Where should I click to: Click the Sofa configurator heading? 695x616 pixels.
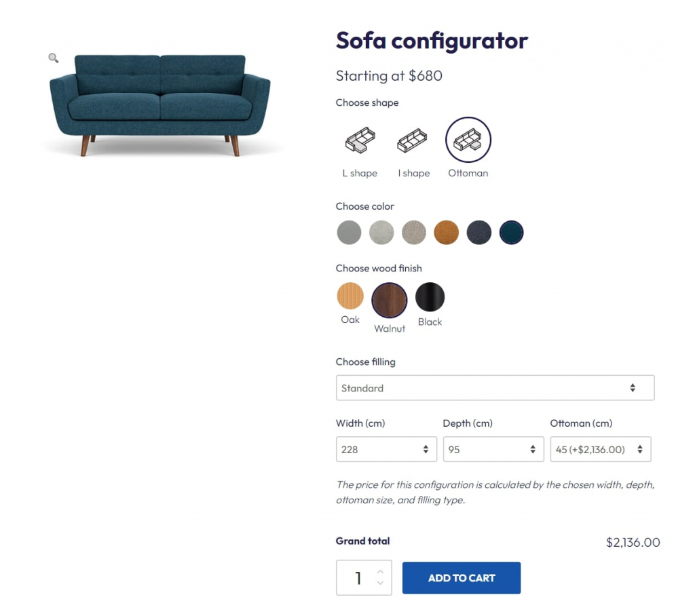click(x=432, y=41)
